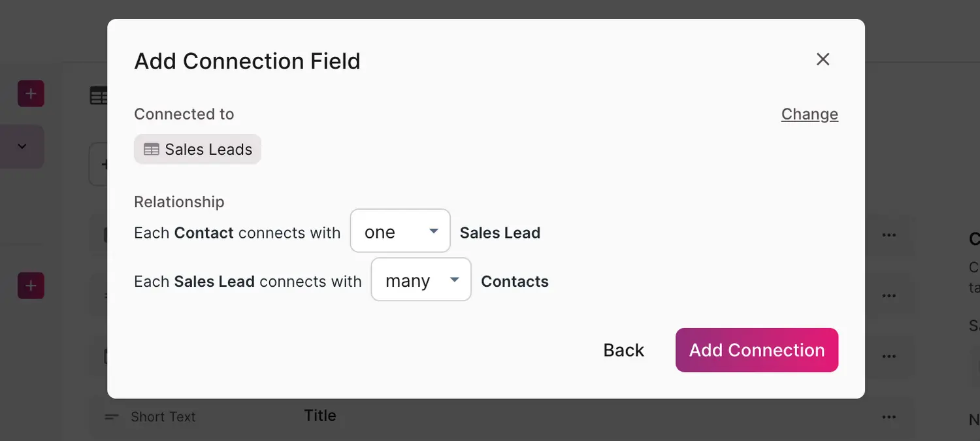Close the Add Connection Field dialog
The width and height of the screenshot is (980, 441).
pos(823,59)
